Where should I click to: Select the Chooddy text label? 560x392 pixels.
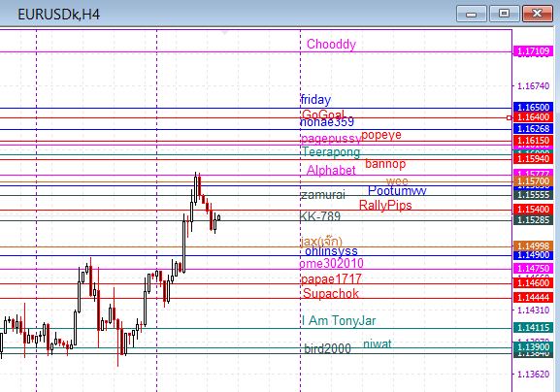(x=331, y=45)
